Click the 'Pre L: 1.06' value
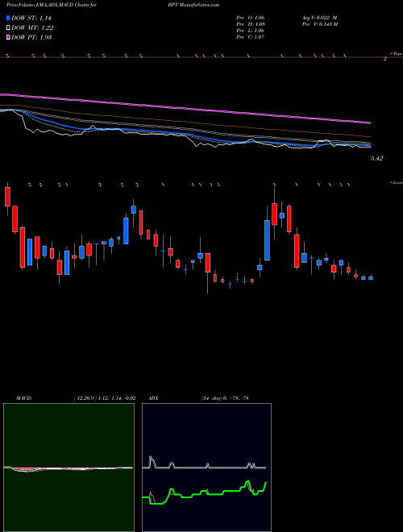This screenshot has width=403, height=532. coord(251,31)
